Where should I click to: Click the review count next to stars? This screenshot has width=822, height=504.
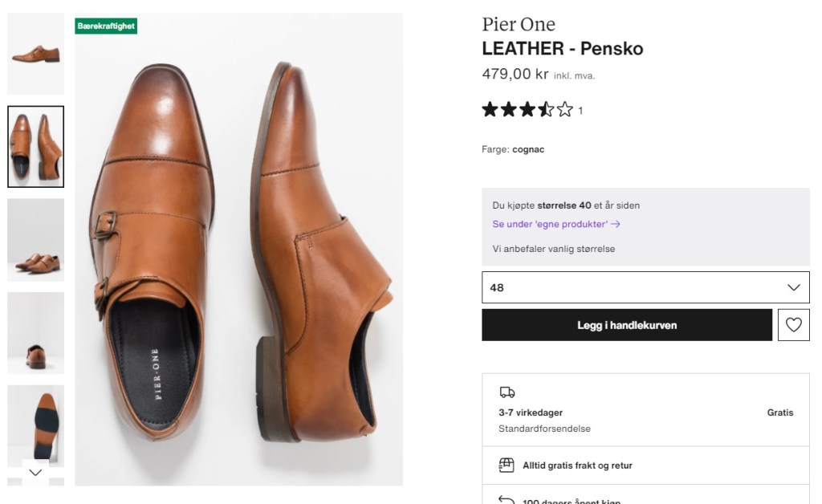580,111
